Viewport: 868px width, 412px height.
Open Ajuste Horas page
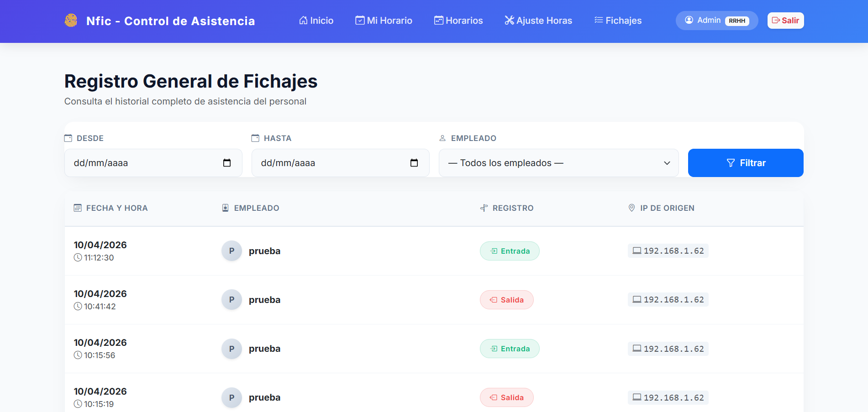[538, 21]
